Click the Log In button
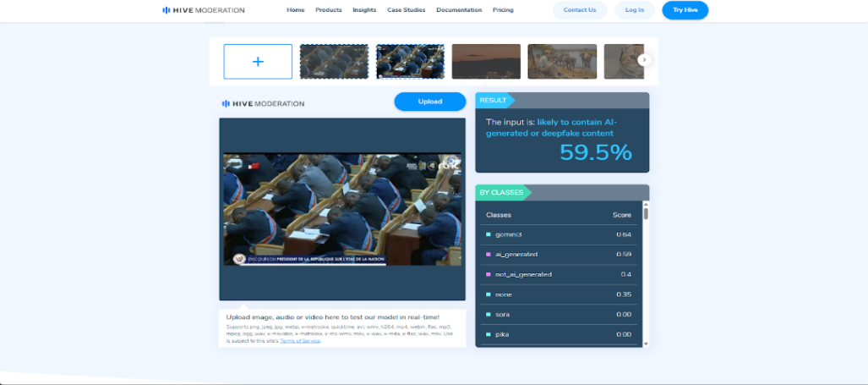Screen dimensions: 868x385 [634, 10]
